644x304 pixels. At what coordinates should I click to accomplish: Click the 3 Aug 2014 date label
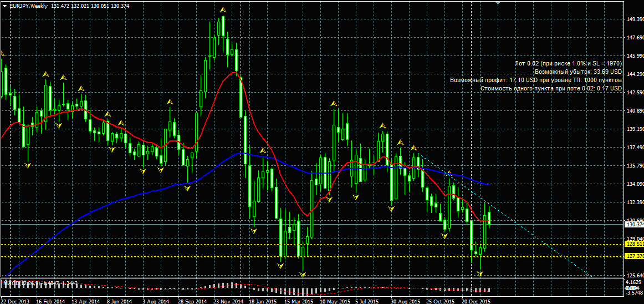tap(156, 301)
